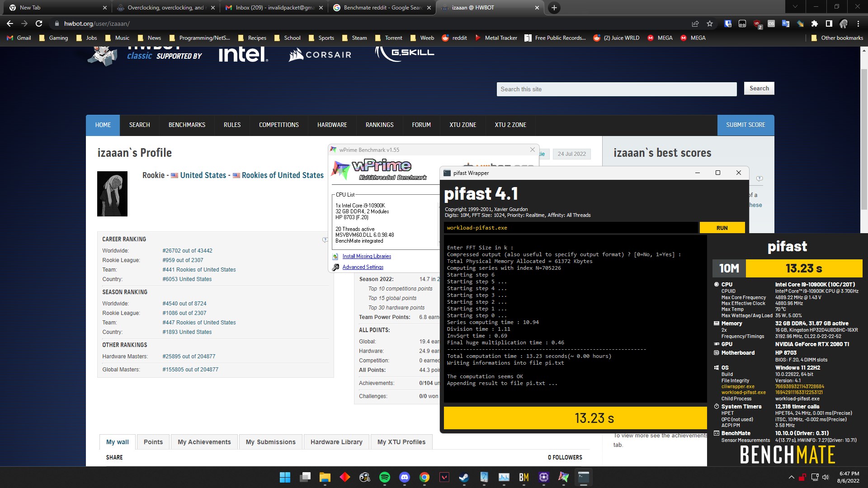Click the SUBMIT SCORE button
Image resolution: width=868 pixels, height=488 pixels.
tap(745, 125)
